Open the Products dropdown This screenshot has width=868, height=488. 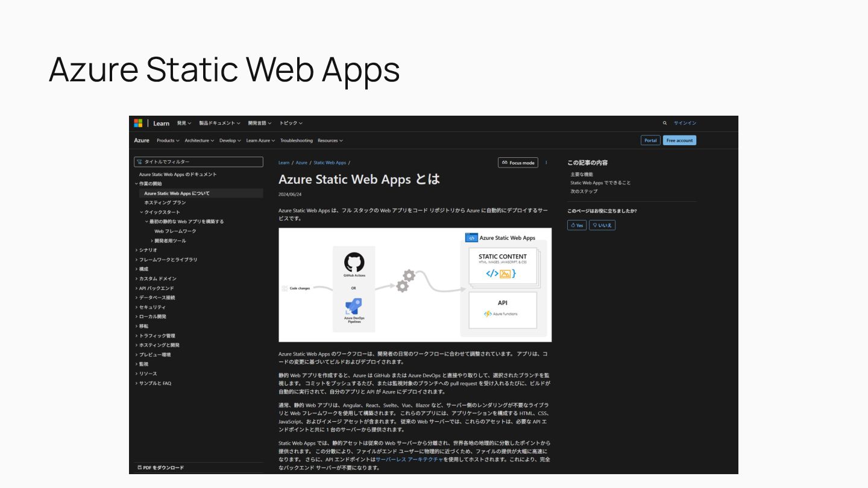click(x=168, y=140)
